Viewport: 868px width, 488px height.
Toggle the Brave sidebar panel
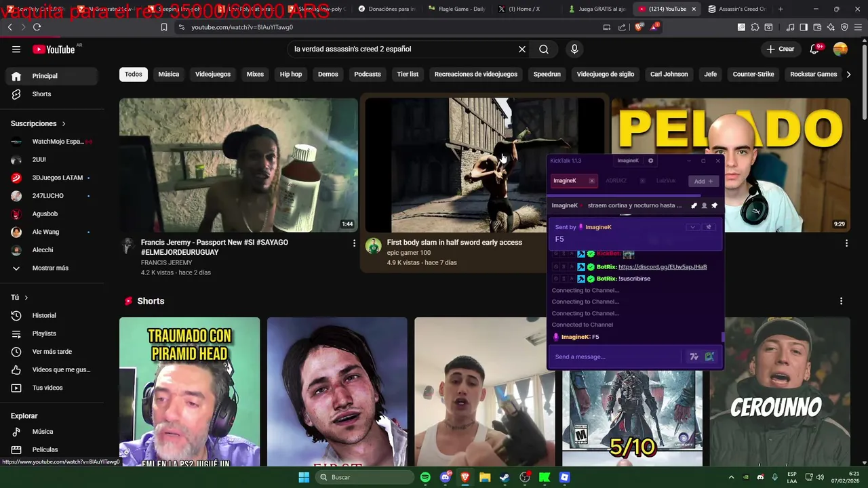click(804, 27)
